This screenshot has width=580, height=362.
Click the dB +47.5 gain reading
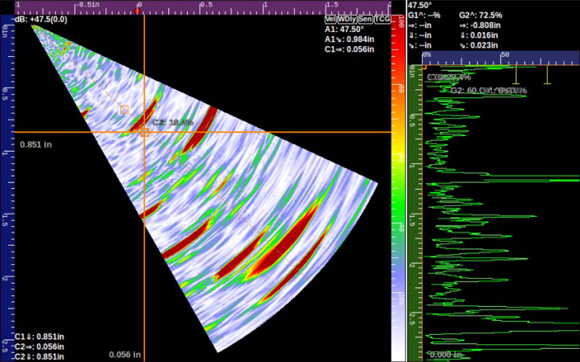coord(41,20)
